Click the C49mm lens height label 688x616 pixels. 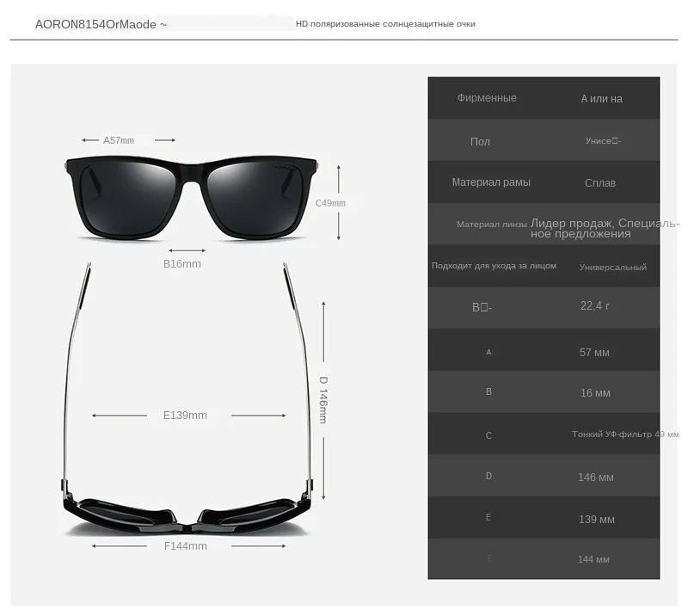pos(330,203)
